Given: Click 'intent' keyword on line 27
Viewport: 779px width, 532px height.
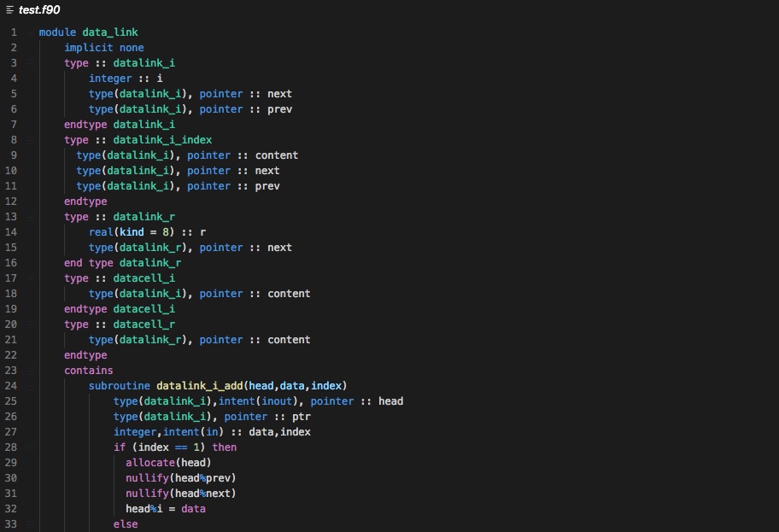Looking at the screenshot, I should pos(181,433).
